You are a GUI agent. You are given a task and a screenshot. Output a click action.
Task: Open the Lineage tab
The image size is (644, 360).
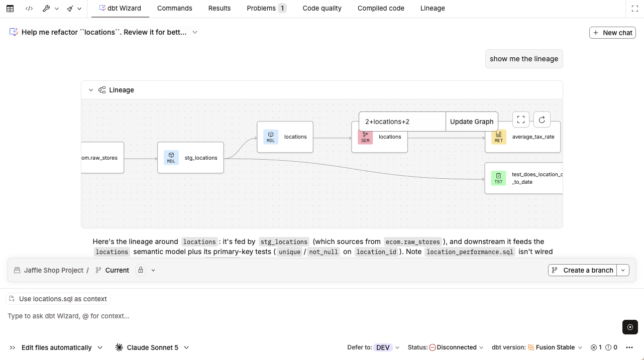click(433, 8)
